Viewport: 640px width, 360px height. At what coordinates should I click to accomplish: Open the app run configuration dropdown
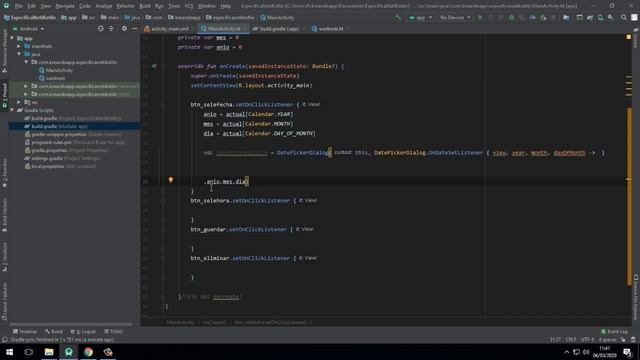420,18
